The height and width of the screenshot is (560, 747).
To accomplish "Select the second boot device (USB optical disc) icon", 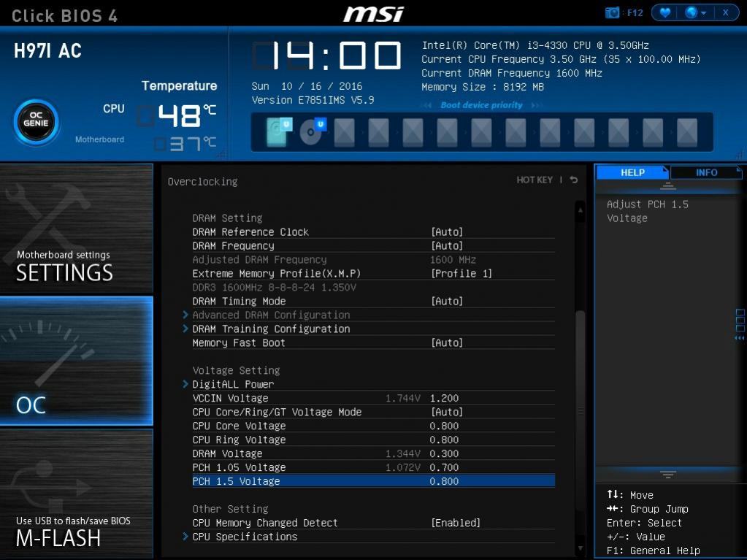I will click(313, 132).
